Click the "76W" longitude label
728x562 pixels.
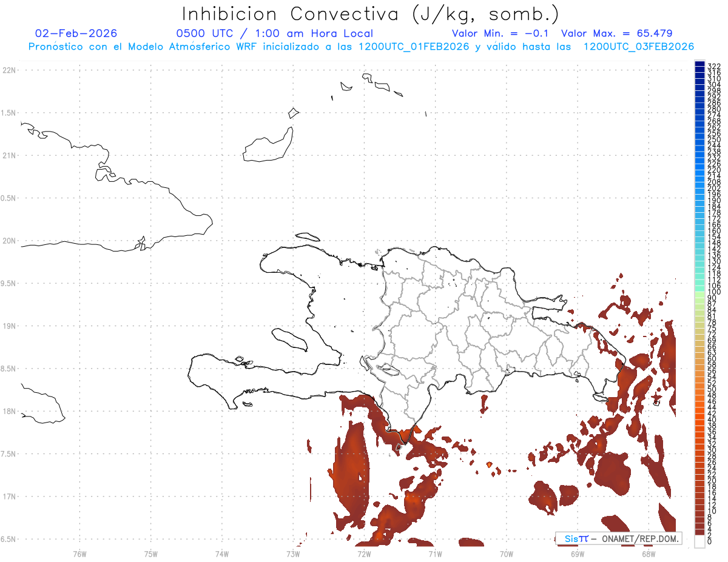point(79,553)
